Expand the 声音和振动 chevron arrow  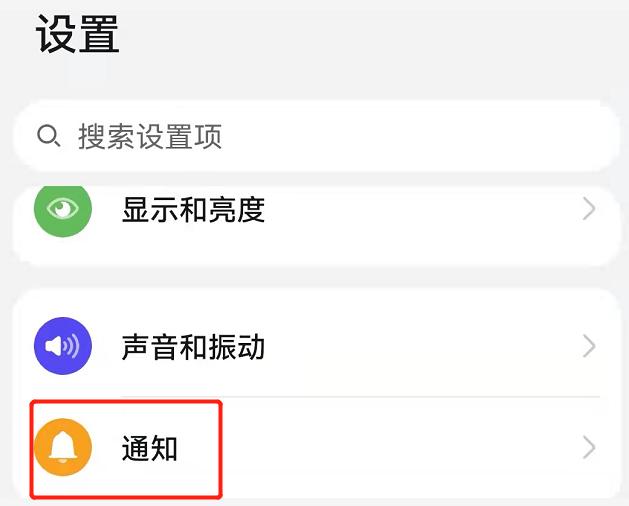[588, 346]
